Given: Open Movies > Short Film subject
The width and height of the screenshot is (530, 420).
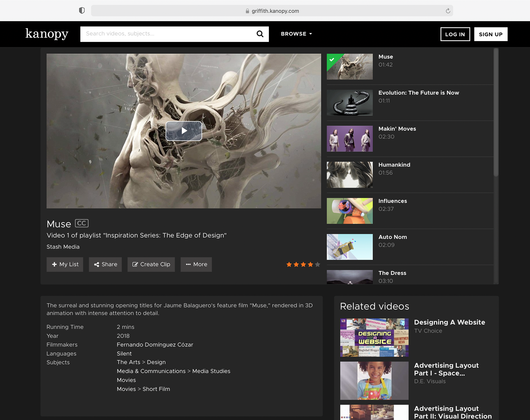Looking at the screenshot, I should 143,389.
